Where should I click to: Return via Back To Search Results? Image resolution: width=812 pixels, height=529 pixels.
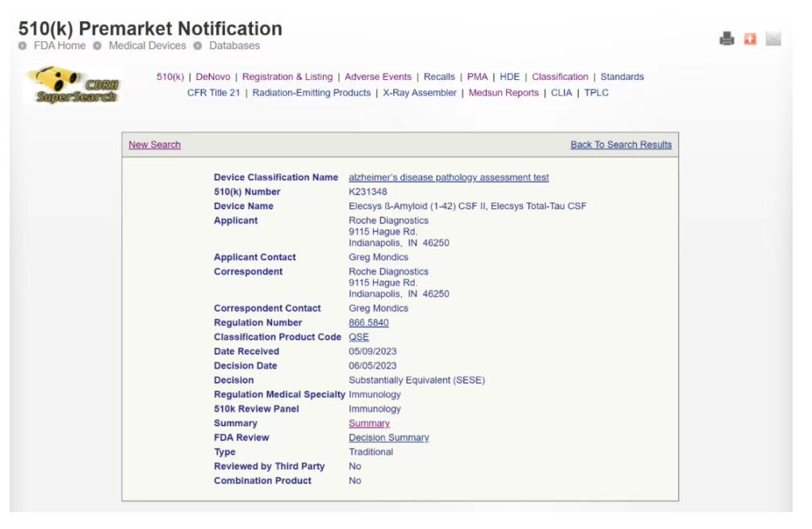[x=621, y=145]
